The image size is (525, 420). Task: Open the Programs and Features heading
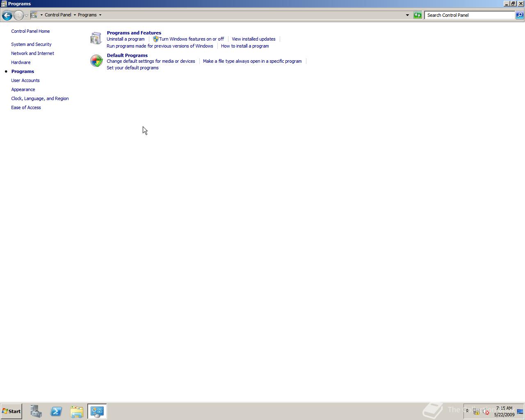coord(134,33)
